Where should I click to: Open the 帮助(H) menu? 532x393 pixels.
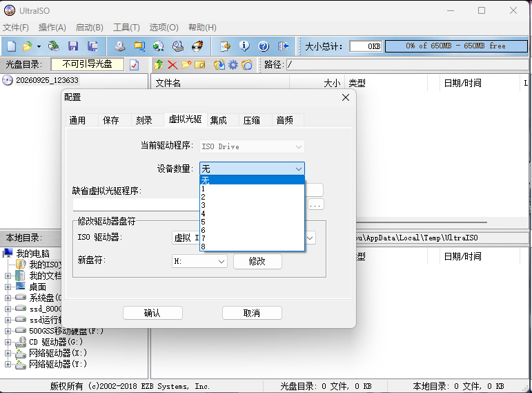click(x=202, y=28)
